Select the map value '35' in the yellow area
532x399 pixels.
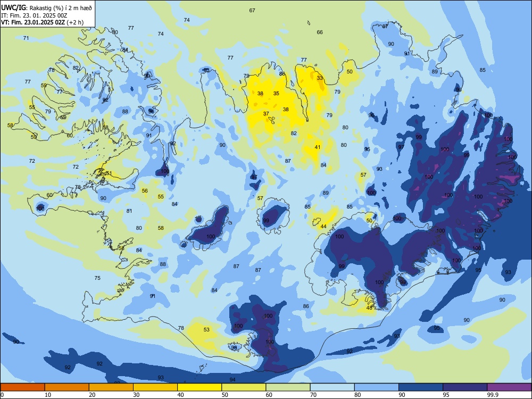tap(276, 93)
